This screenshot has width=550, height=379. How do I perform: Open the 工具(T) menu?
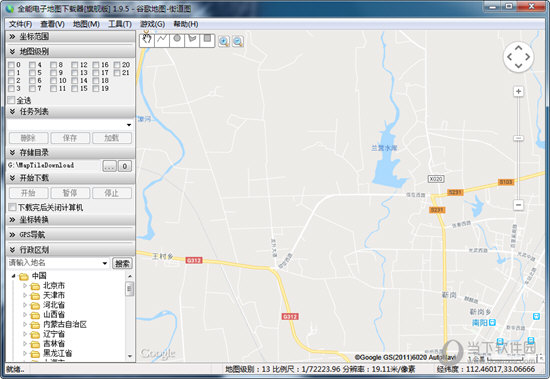pyautogui.click(x=120, y=24)
